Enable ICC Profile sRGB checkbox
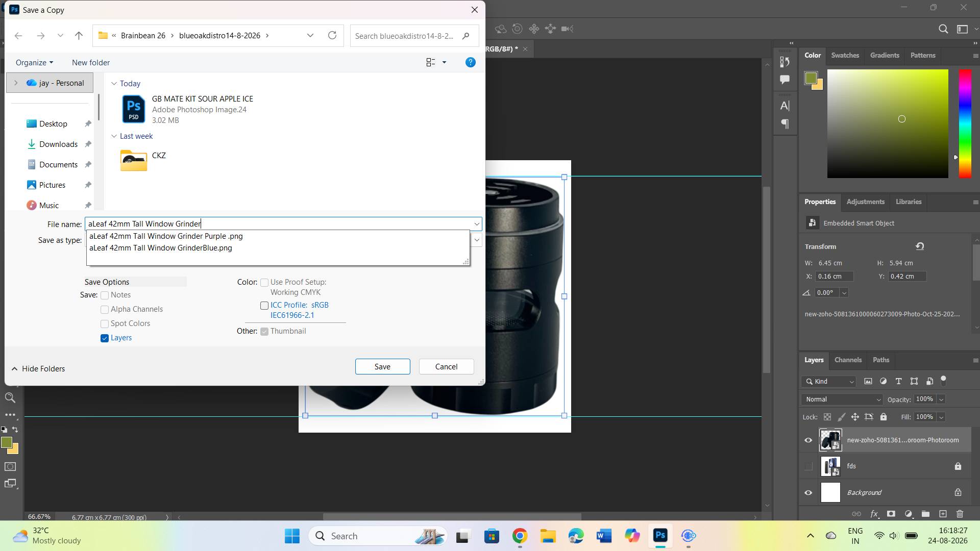This screenshot has height=551, width=980. [264, 306]
